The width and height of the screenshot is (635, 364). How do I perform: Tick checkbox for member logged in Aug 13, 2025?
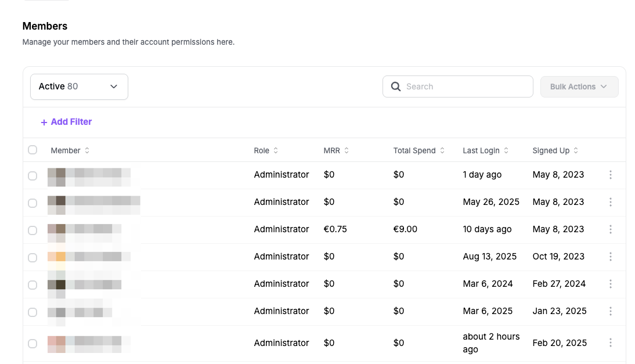point(33,258)
